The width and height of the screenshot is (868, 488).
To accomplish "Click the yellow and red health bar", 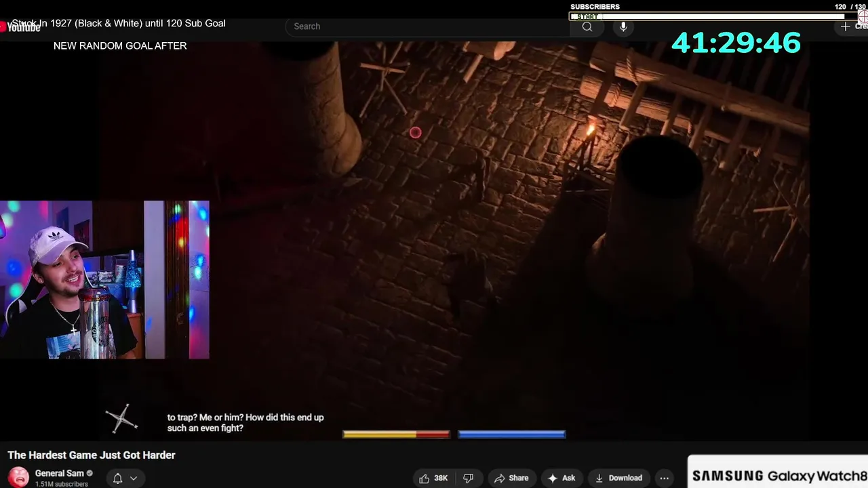I will tap(396, 434).
